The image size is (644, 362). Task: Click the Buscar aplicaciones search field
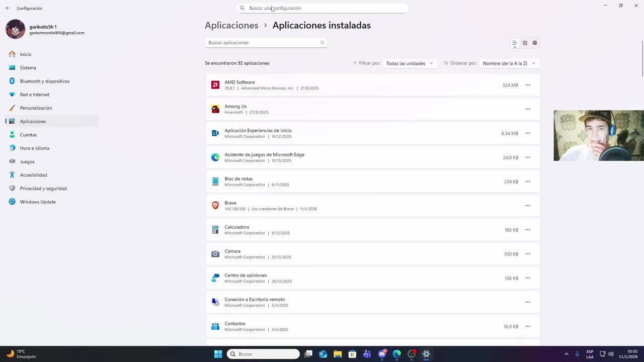pyautogui.click(x=266, y=43)
